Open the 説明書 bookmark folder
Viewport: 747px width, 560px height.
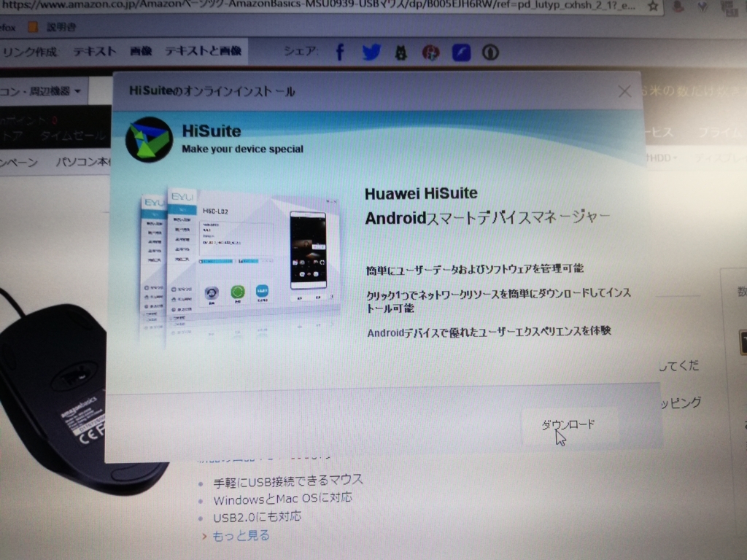[x=53, y=27]
